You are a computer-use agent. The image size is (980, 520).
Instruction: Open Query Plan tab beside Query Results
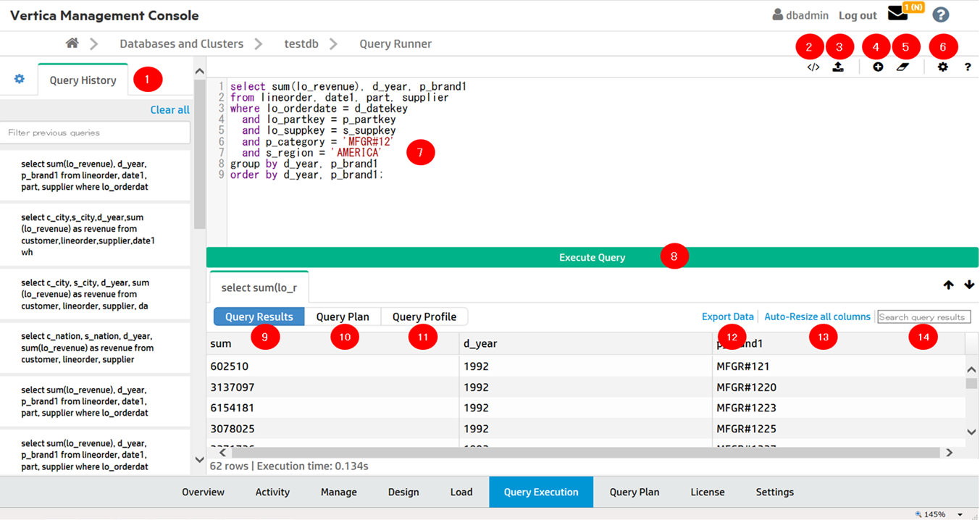click(x=343, y=316)
